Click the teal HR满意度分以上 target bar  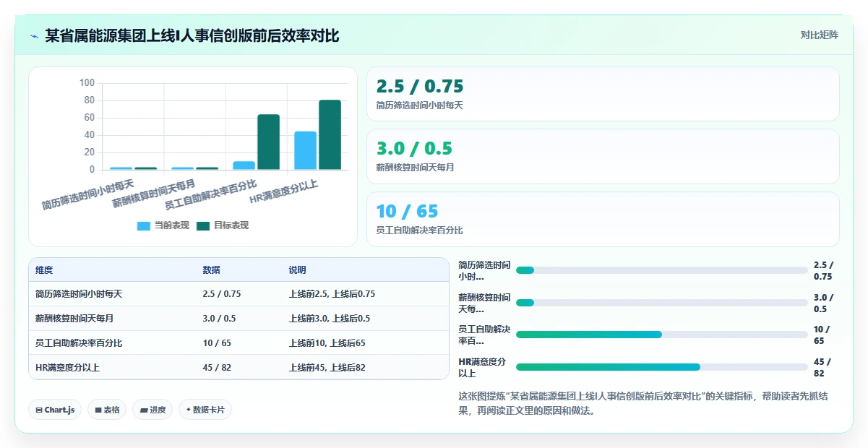coord(330,135)
